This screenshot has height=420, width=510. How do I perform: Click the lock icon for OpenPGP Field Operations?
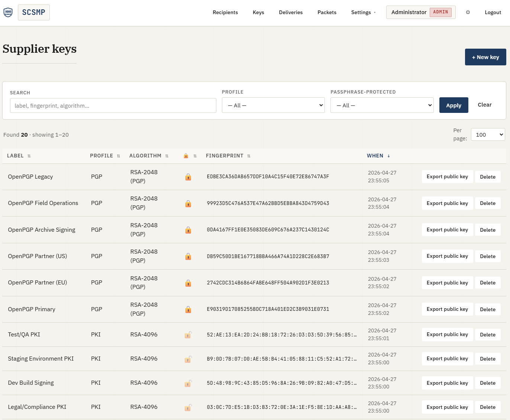coord(188,204)
